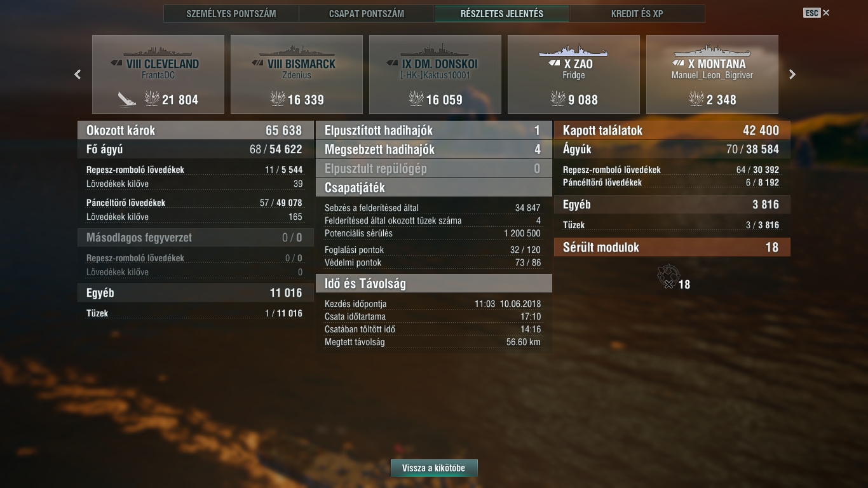Click the damage explosion icon beside 16 339
The width and height of the screenshot is (868, 488).
click(278, 98)
